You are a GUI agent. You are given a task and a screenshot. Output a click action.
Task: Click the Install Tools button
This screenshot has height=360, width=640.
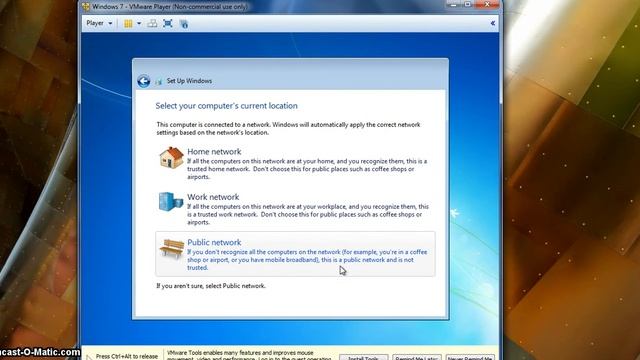point(363,357)
